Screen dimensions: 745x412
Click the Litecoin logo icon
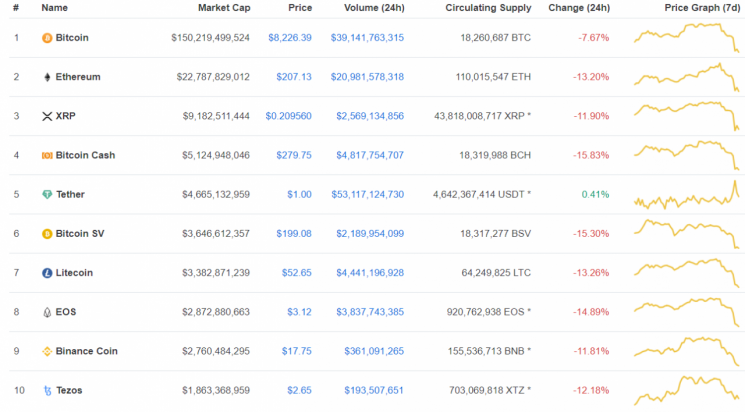[x=47, y=273]
